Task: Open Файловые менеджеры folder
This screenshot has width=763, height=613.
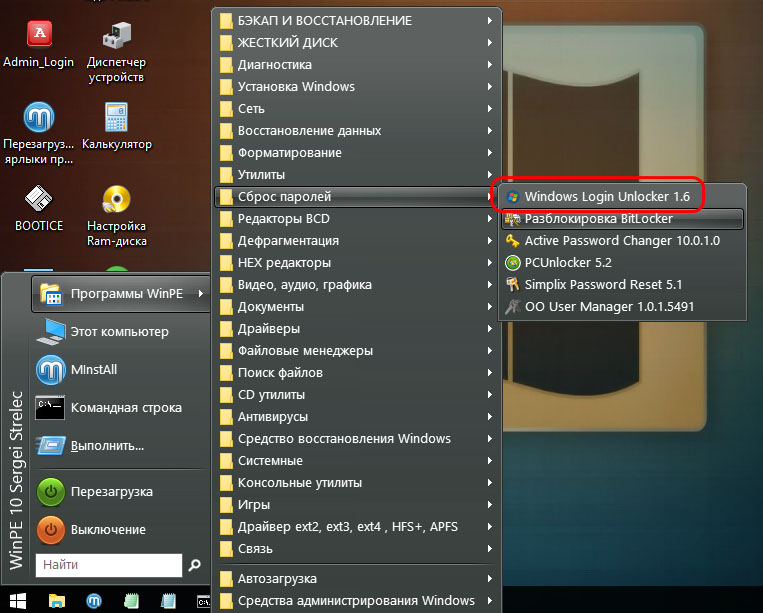Action: tap(358, 351)
